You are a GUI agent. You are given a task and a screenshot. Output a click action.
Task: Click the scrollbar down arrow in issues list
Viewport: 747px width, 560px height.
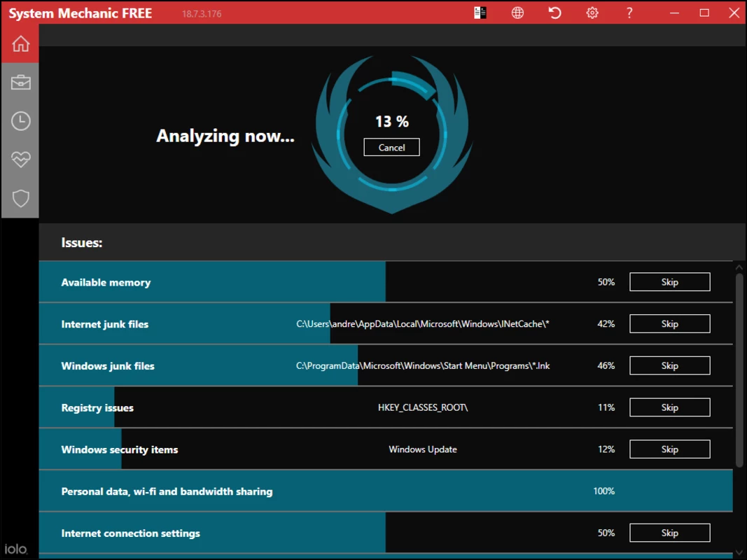pyautogui.click(x=739, y=552)
